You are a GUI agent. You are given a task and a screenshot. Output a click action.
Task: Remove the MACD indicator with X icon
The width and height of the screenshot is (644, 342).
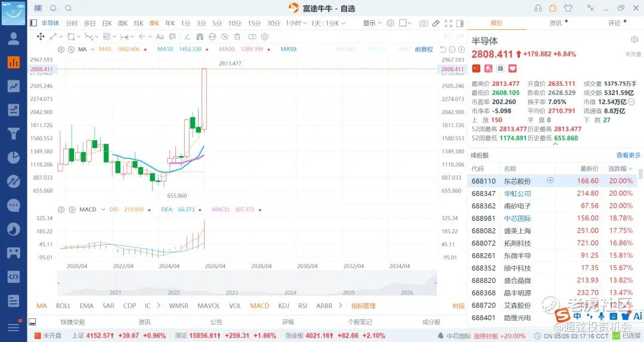(72, 209)
